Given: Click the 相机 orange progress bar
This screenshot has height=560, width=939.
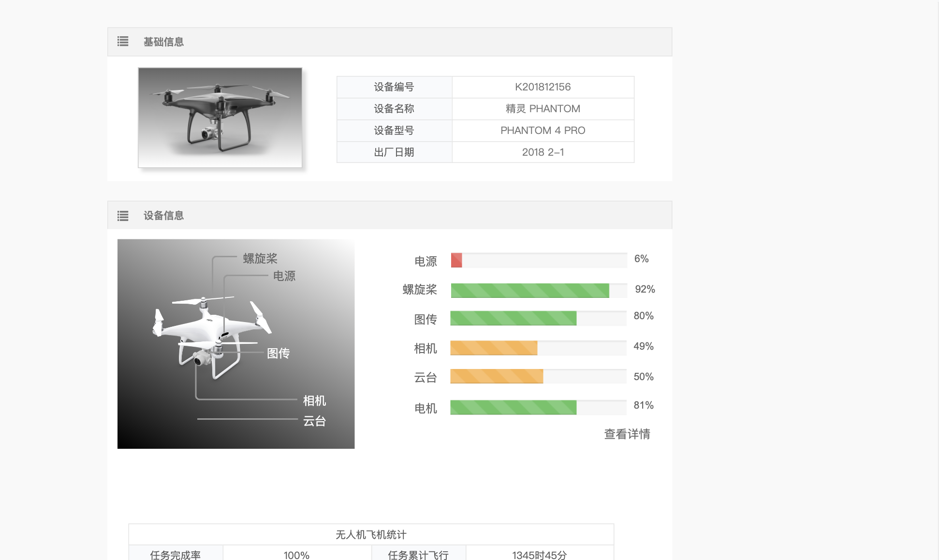Looking at the screenshot, I should click(x=494, y=348).
